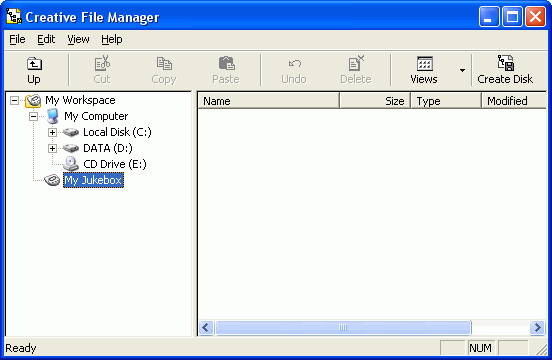Image resolution: width=552 pixels, height=360 pixels.
Task: Click the My Computer monitor icon
Action: pyautogui.click(x=53, y=116)
